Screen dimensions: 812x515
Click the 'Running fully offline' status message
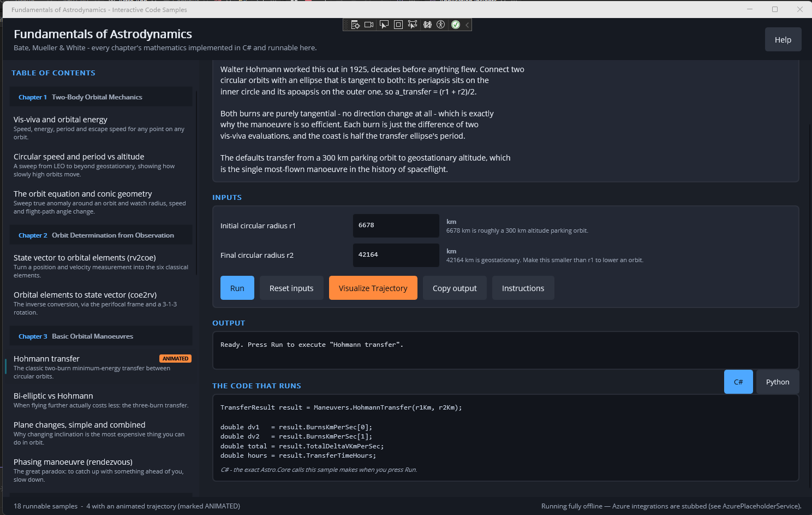(x=671, y=506)
